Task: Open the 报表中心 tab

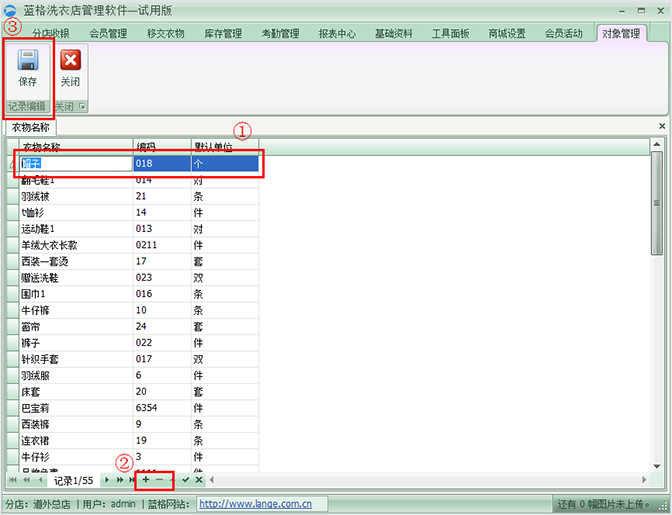Action: (x=337, y=34)
